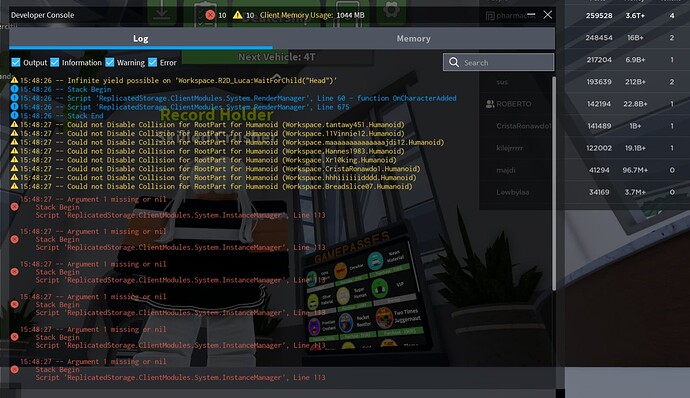This screenshot has width=690, height=398.
Task: Toggle the Information filter checkbox
Action: point(55,63)
